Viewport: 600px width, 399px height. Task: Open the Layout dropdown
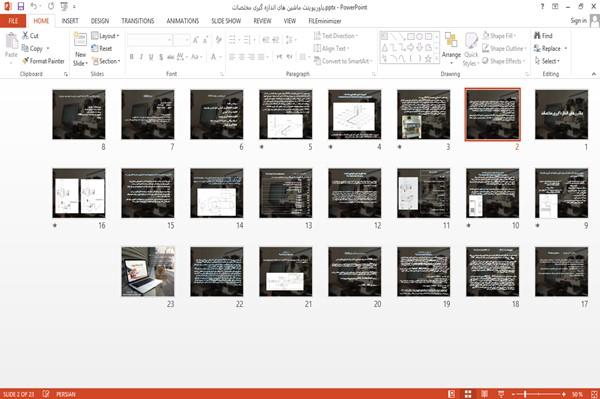click(105, 36)
